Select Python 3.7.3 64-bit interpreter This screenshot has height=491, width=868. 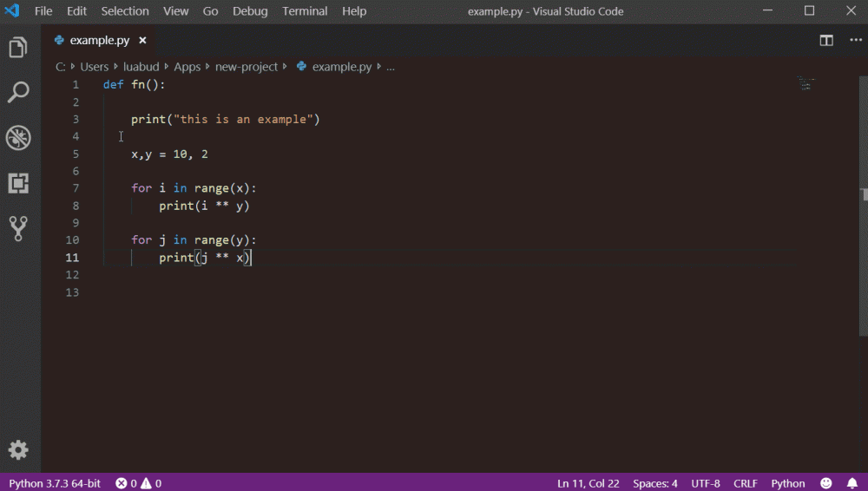click(55, 483)
